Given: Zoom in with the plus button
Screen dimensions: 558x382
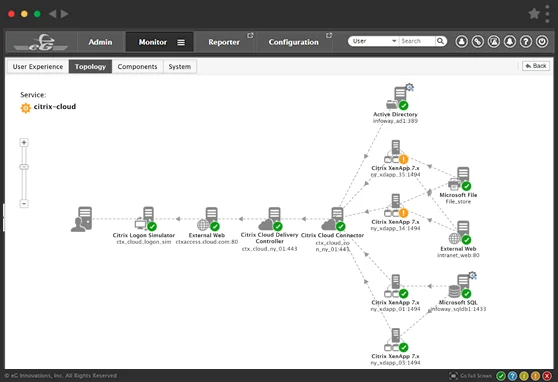Looking at the screenshot, I should 24,143.
